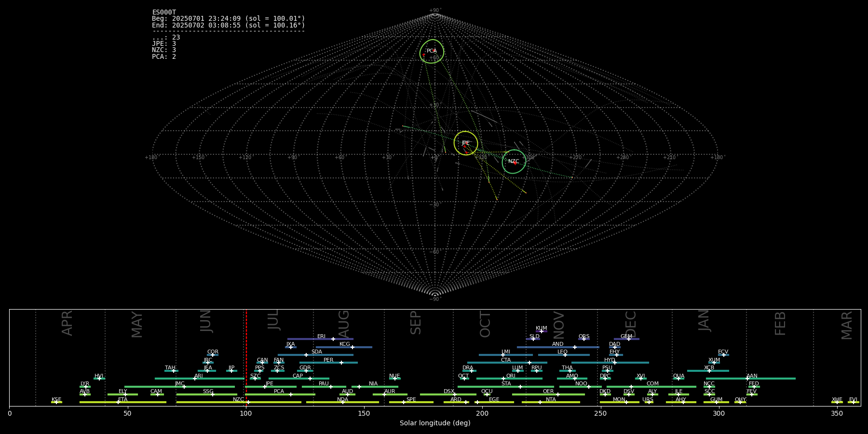Select the SPE shower bar in timeline
This screenshot has width=868, height=434.
(x=411, y=402)
